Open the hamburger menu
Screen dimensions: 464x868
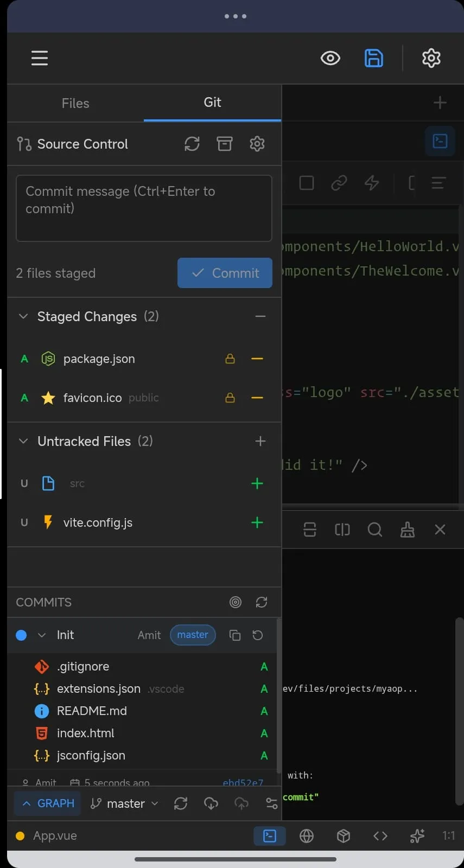coord(40,58)
